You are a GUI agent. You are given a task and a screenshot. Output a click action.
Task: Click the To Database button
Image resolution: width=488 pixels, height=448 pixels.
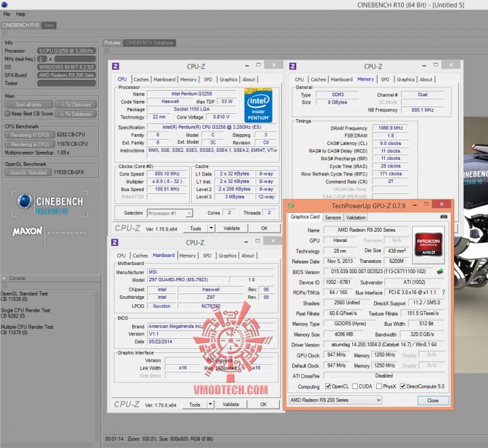click(76, 114)
